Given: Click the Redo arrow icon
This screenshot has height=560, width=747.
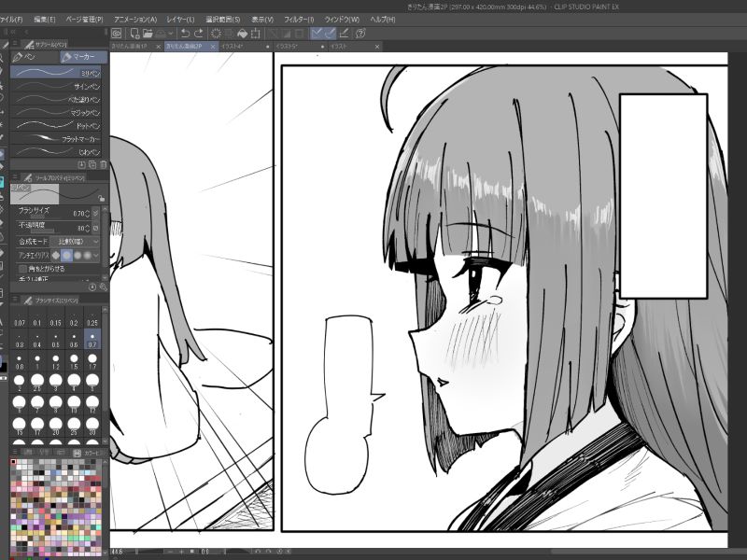Looking at the screenshot, I should (x=199, y=34).
